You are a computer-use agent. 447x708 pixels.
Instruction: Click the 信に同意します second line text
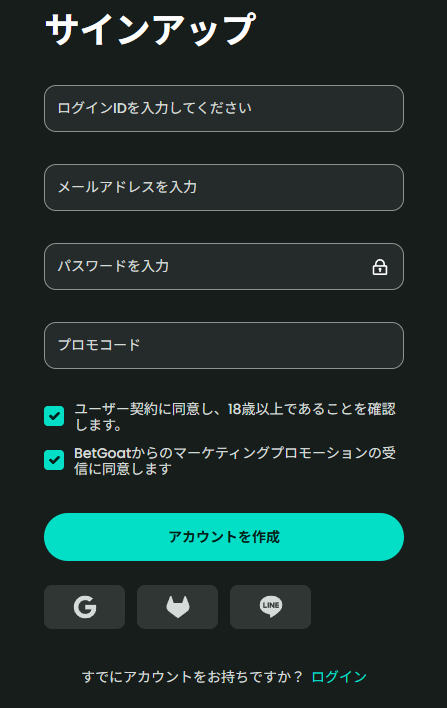tap(123, 469)
